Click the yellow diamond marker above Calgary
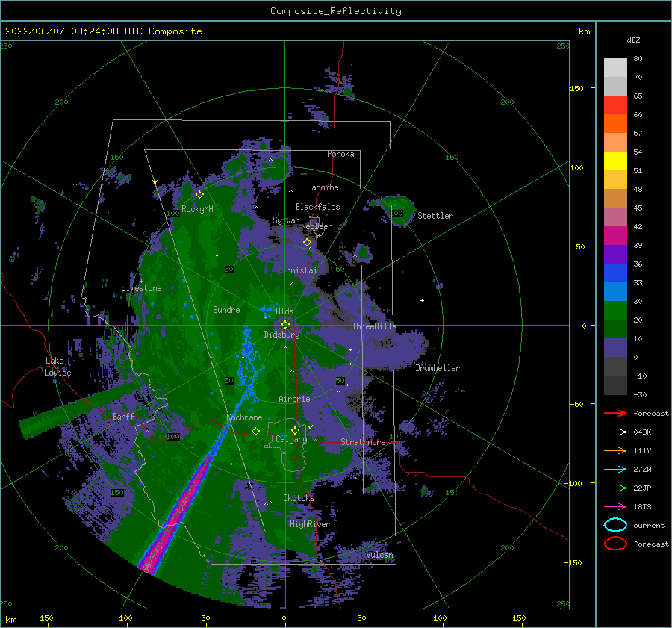Screen dimensions: 672x628 (295, 430)
